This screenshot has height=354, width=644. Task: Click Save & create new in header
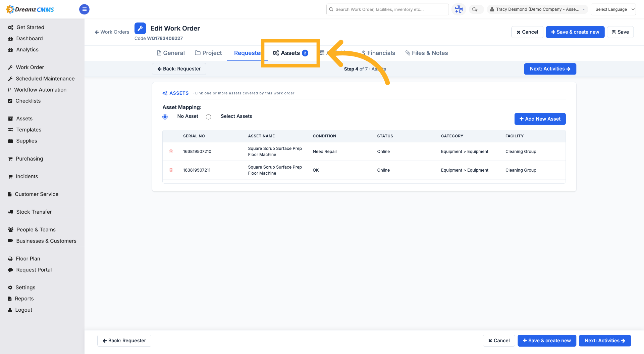point(575,32)
